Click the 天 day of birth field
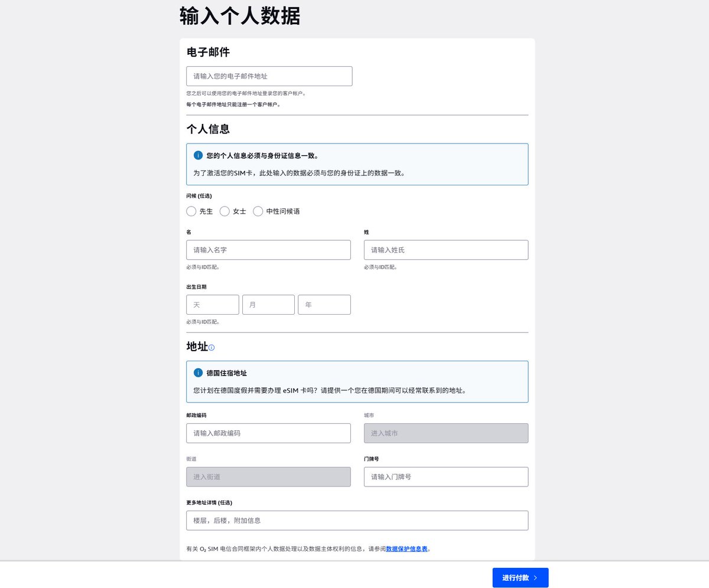This screenshot has height=588, width=709. tap(213, 305)
